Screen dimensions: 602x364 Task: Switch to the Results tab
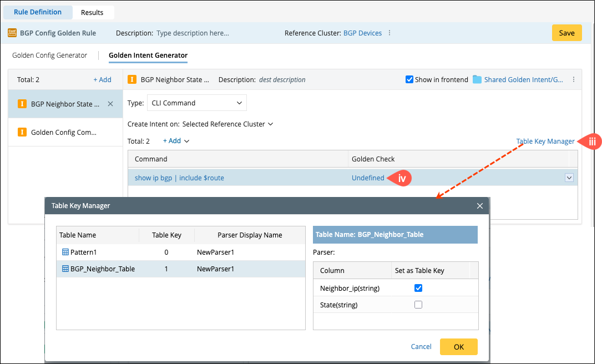(x=92, y=12)
